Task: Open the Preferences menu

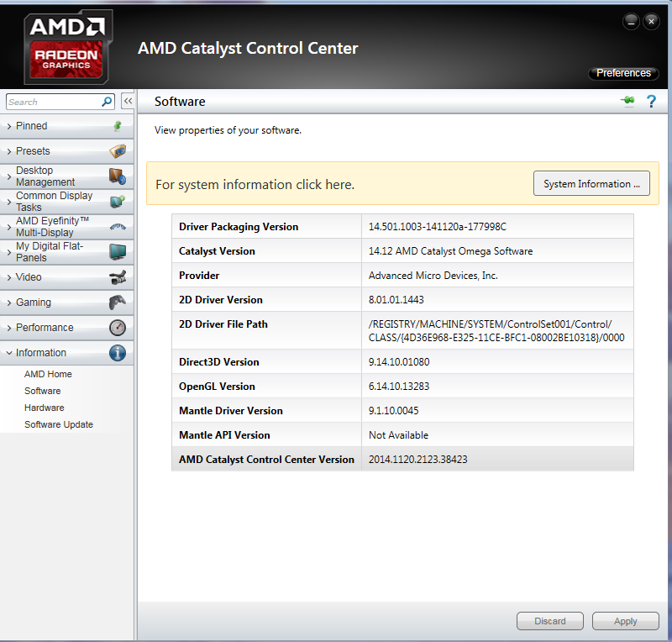Action: [x=623, y=73]
